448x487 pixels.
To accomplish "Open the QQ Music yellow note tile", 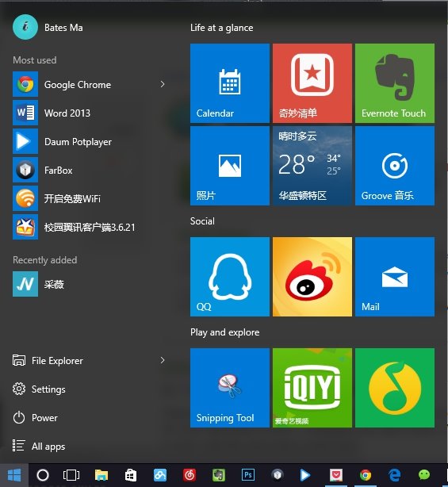I will (x=395, y=388).
